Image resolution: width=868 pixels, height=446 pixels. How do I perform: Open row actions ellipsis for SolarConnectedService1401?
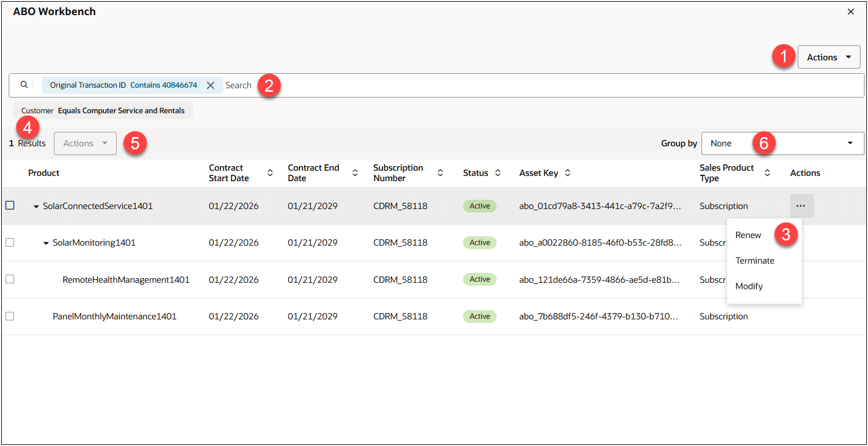click(x=801, y=206)
